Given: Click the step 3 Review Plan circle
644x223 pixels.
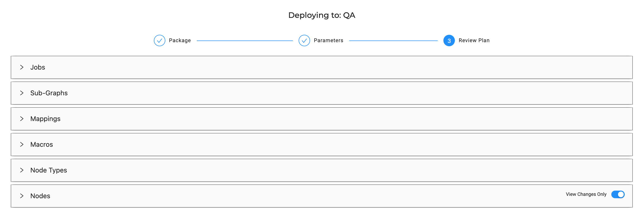Looking at the screenshot, I should (449, 41).
